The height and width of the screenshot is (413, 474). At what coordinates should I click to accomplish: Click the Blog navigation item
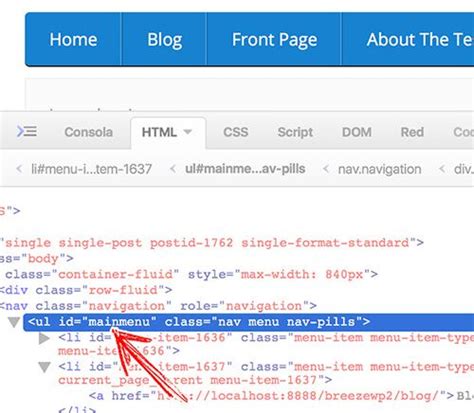pos(165,40)
